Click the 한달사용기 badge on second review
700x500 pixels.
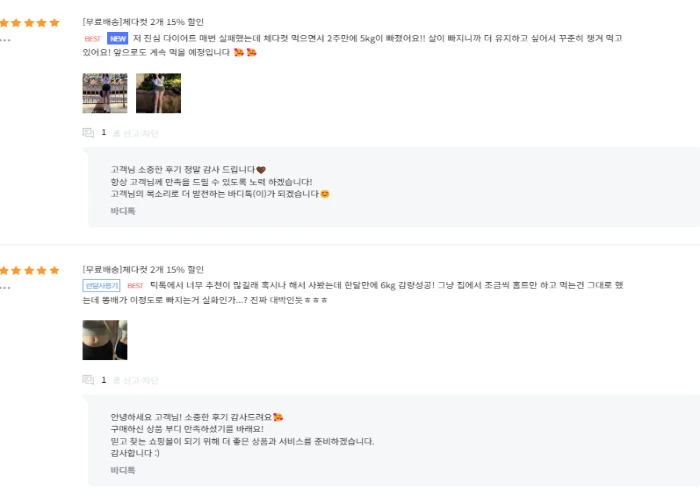(x=101, y=286)
